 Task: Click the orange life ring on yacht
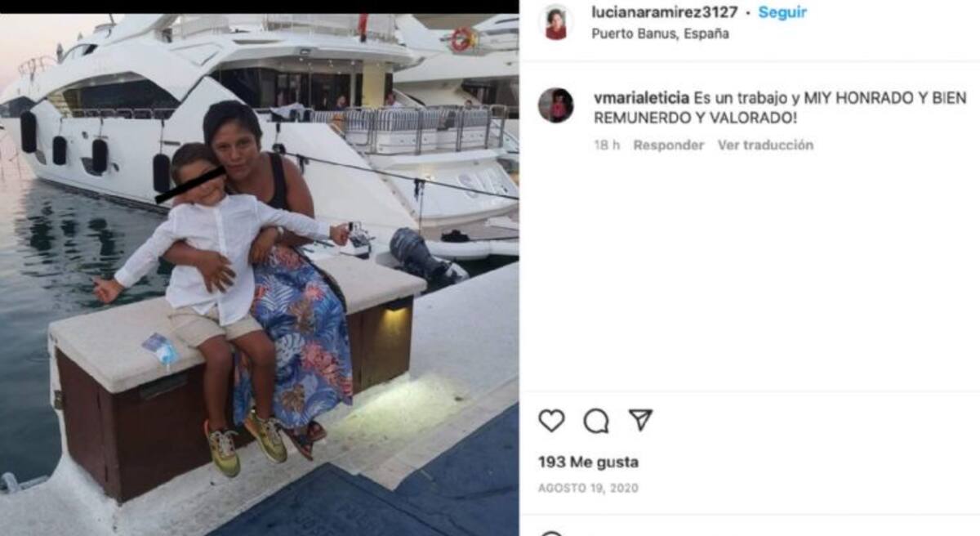(x=462, y=38)
